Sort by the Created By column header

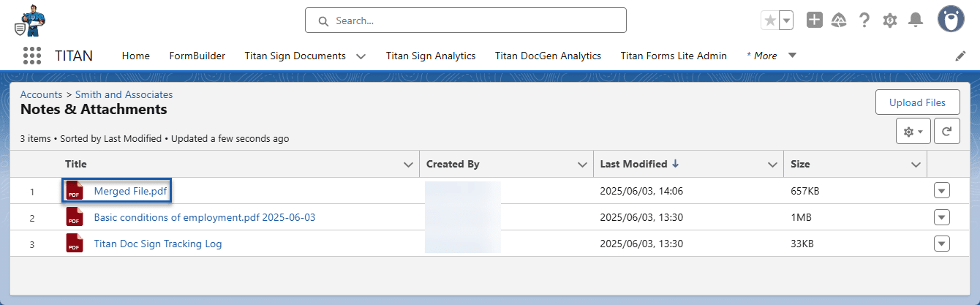(x=453, y=165)
